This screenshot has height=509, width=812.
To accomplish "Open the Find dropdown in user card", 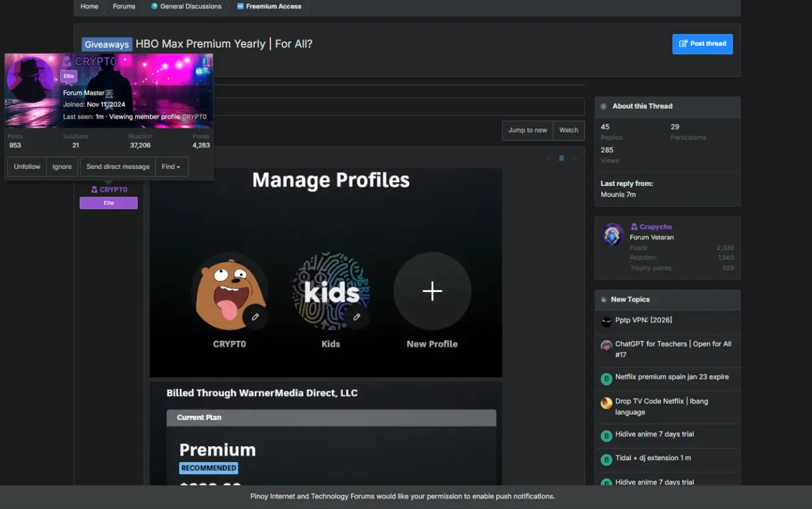I will click(x=171, y=167).
